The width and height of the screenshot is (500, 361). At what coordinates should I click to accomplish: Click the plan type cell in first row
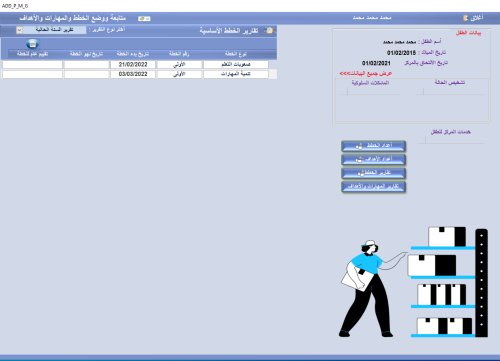pyautogui.click(x=236, y=64)
